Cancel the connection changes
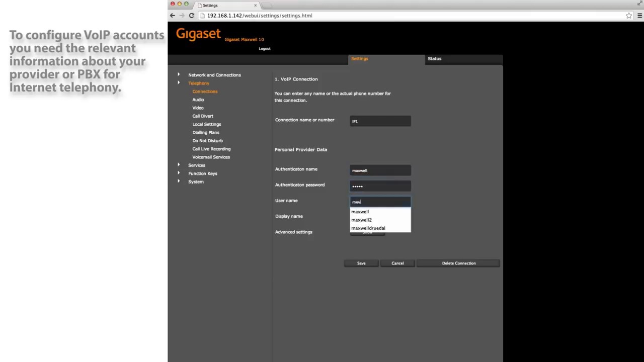Viewport: 644px width, 362px height. point(397,263)
